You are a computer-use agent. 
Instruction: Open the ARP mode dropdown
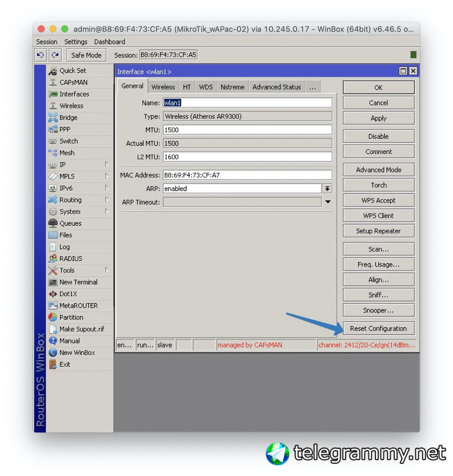point(327,189)
